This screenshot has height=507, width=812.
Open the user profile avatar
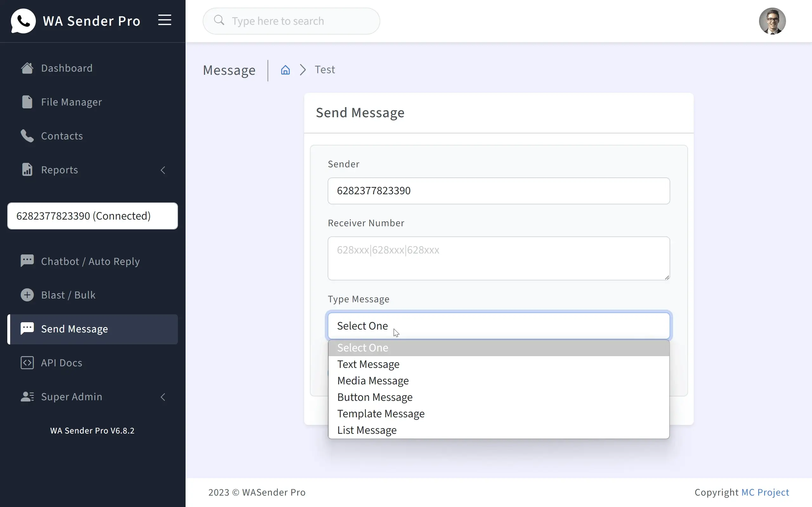pos(772,21)
